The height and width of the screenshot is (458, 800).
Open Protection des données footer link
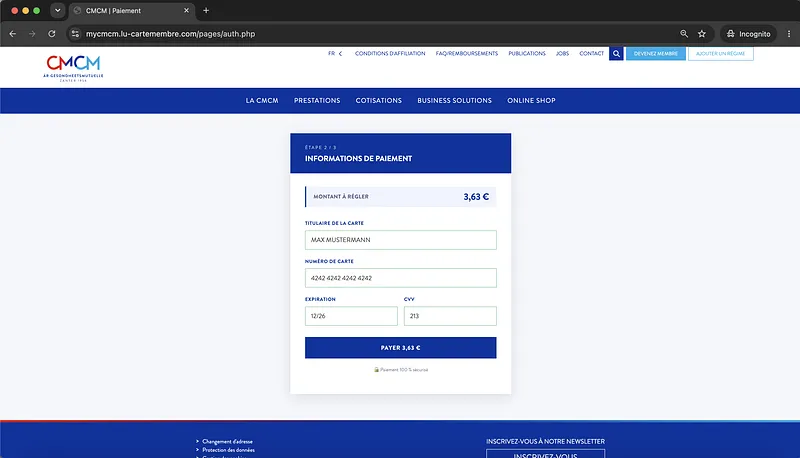click(228, 450)
